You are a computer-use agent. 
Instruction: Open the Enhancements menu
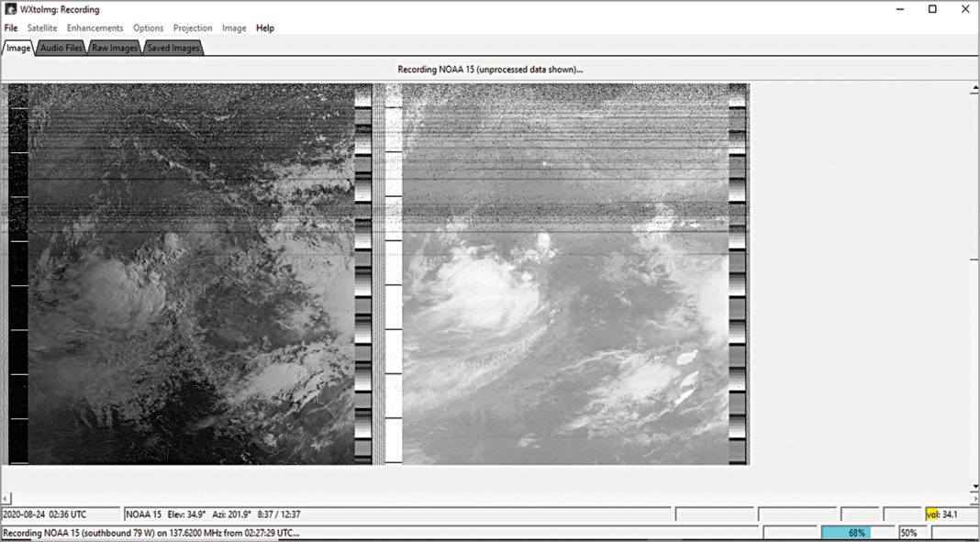coord(95,28)
